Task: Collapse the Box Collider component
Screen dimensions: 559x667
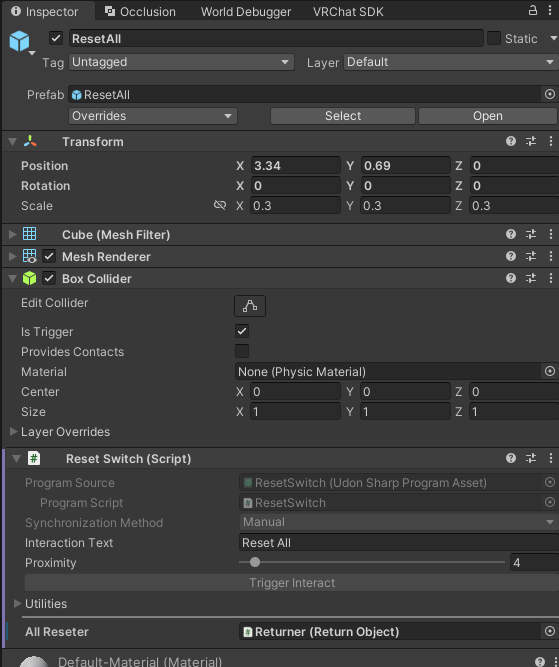Action: coord(12,279)
